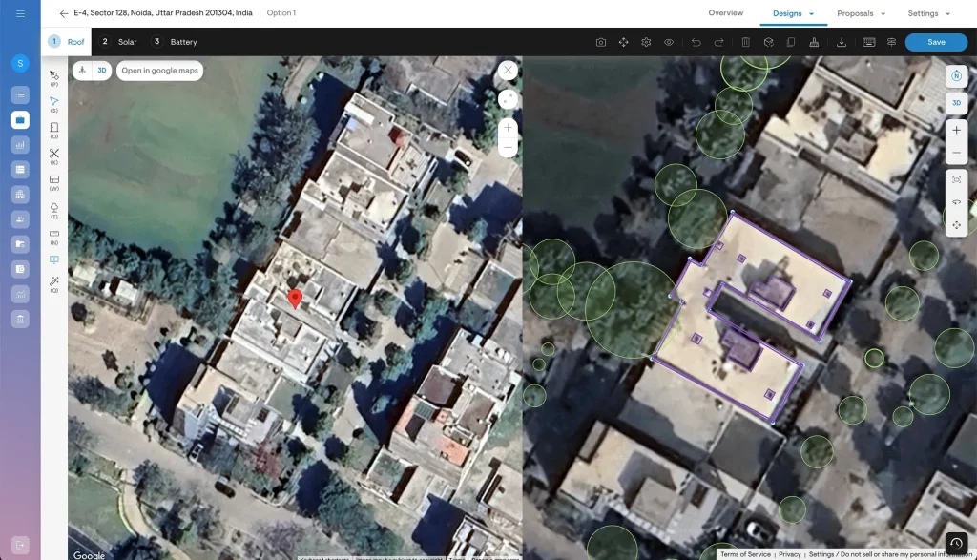Viewport: 977px width, 560px height.
Task: Click the undo arrow
Action: point(696,42)
